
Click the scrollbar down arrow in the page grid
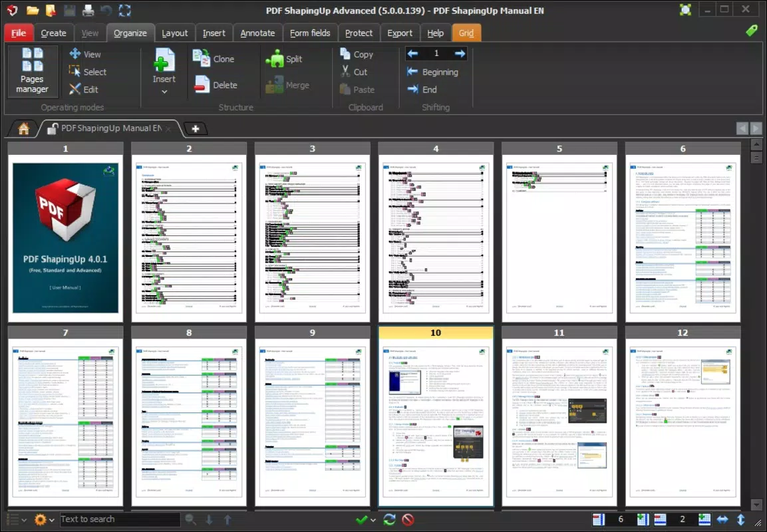(x=756, y=504)
